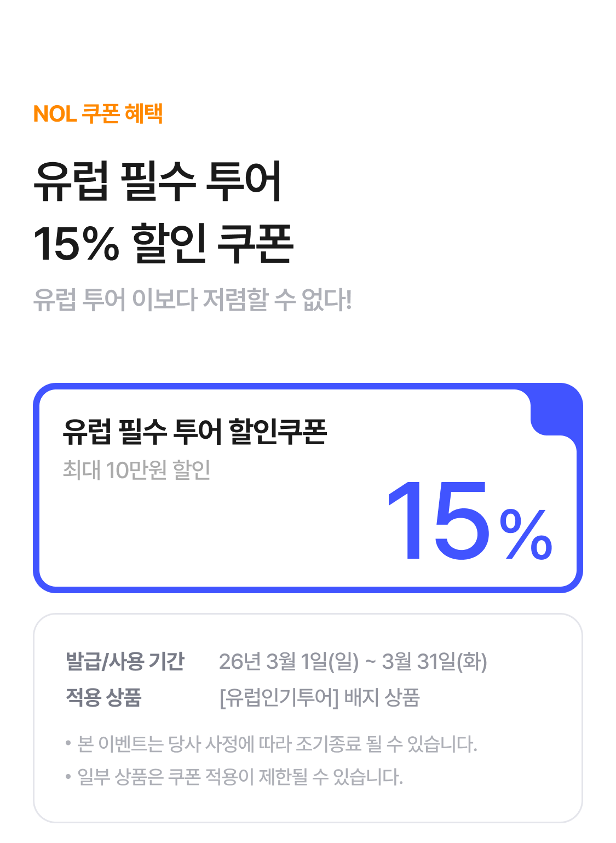Click the blue percent symbol on the coupon
The height and width of the screenshot is (843, 616).
526,534
